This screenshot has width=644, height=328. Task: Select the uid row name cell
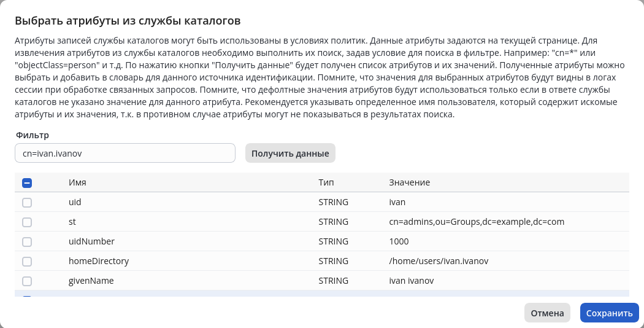point(75,202)
